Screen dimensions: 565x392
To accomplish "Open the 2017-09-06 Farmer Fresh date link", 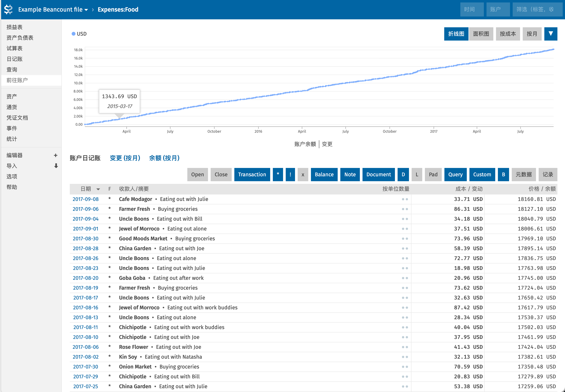I will (86, 209).
